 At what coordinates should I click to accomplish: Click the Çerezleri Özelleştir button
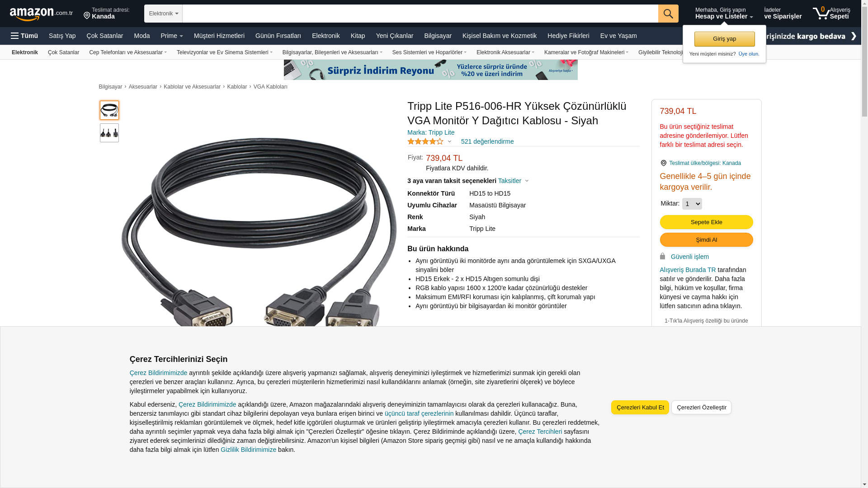coord(701,407)
